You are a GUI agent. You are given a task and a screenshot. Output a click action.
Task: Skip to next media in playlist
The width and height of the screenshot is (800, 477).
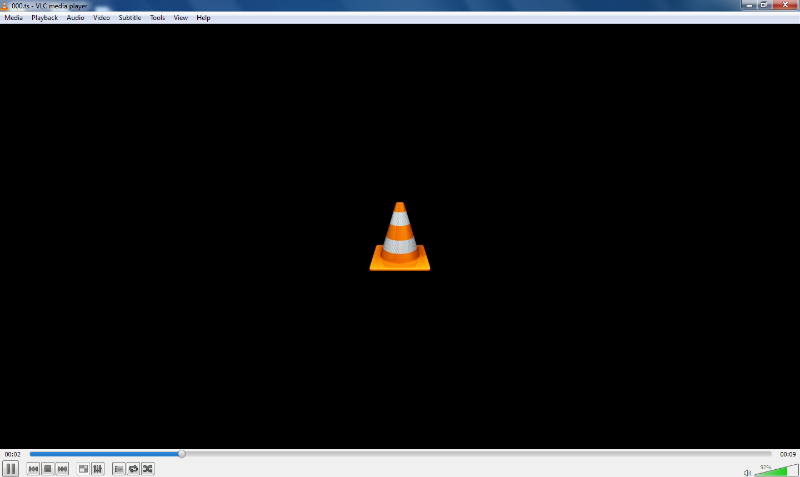tap(62, 469)
